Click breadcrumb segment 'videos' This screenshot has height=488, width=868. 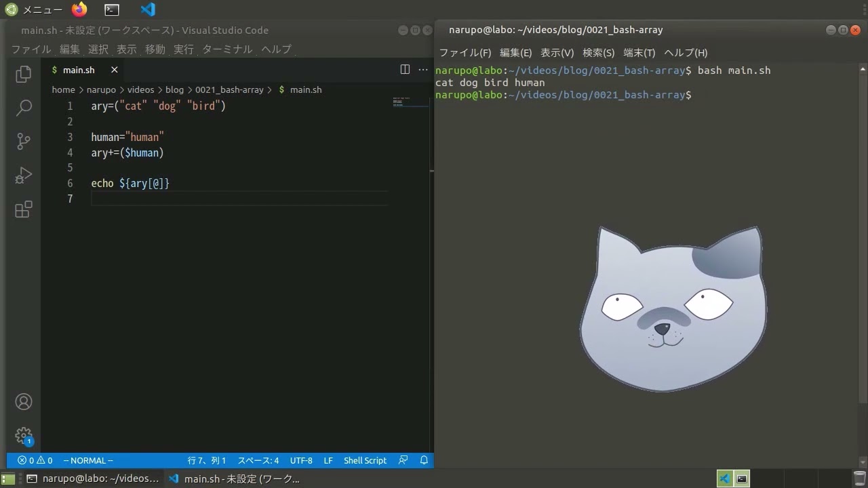click(x=141, y=89)
